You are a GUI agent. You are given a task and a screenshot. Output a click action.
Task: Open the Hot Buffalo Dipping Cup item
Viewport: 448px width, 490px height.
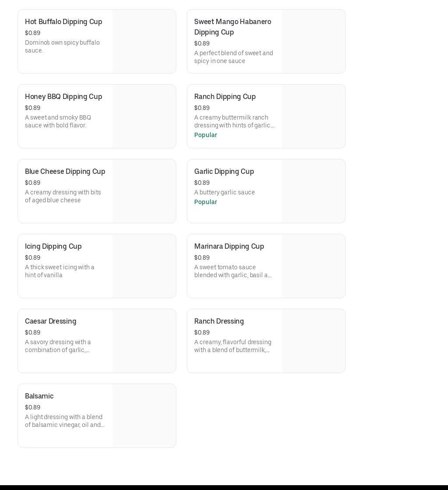click(63, 22)
